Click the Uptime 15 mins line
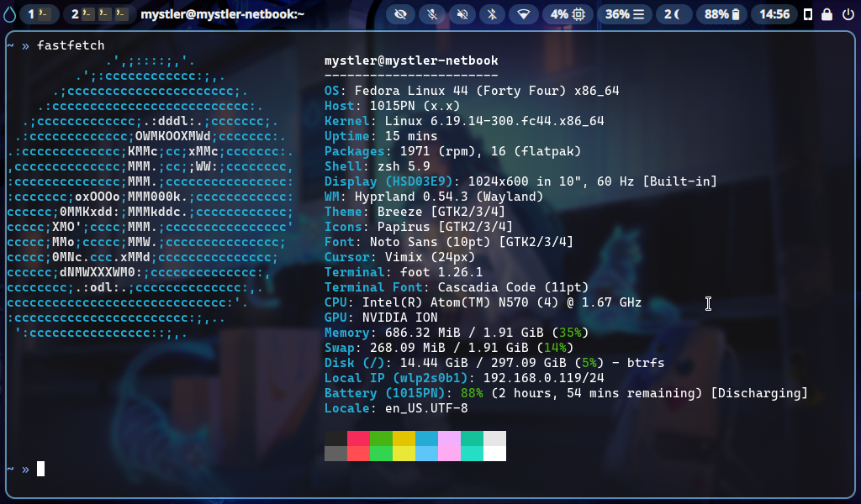The height and width of the screenshot is (504, 861). [x=381, y=136]
